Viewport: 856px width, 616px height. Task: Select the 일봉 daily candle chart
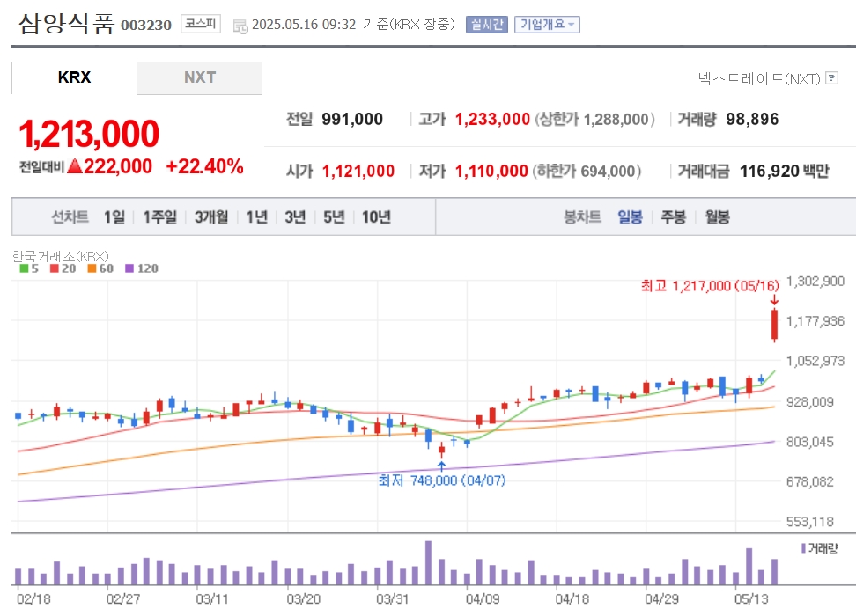[630, 217]
